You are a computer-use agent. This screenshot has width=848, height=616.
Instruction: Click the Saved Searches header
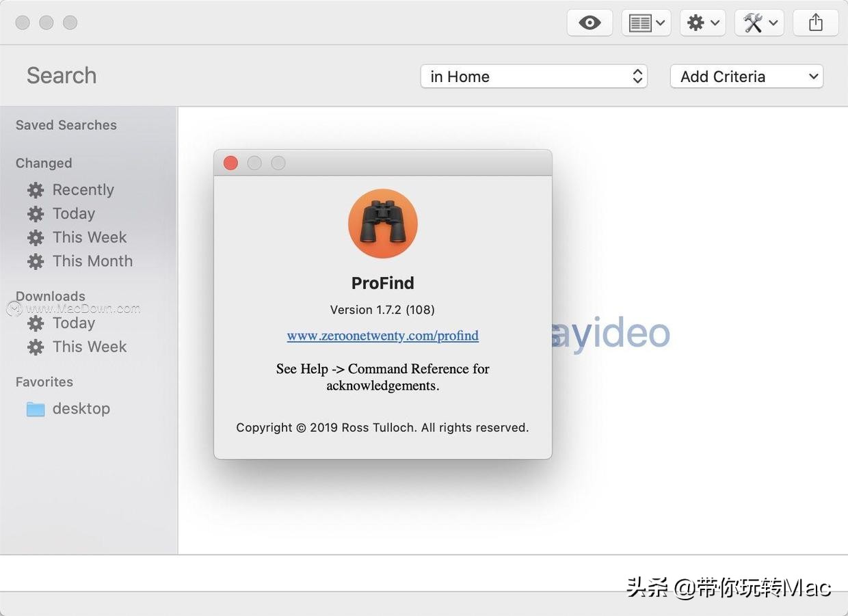(66, 125)
